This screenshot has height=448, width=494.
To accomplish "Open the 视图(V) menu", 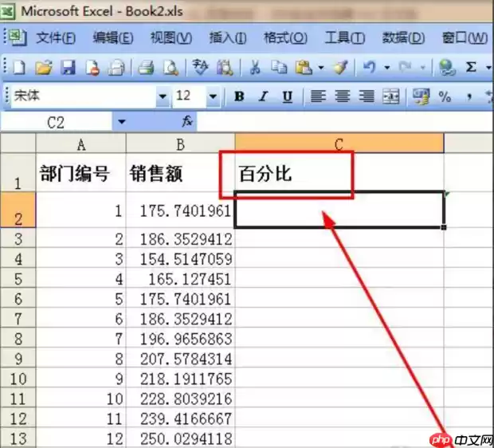I will (171, 38).
